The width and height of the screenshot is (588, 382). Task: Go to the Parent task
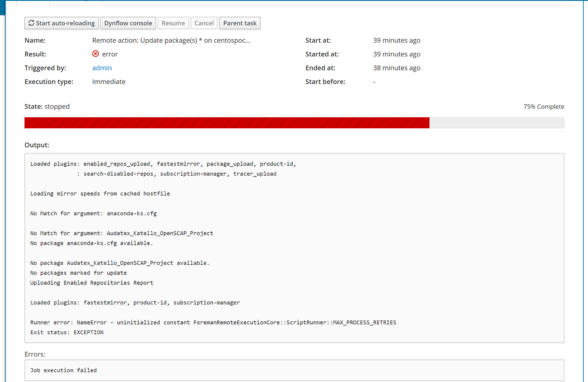click(x=240, y=23)
